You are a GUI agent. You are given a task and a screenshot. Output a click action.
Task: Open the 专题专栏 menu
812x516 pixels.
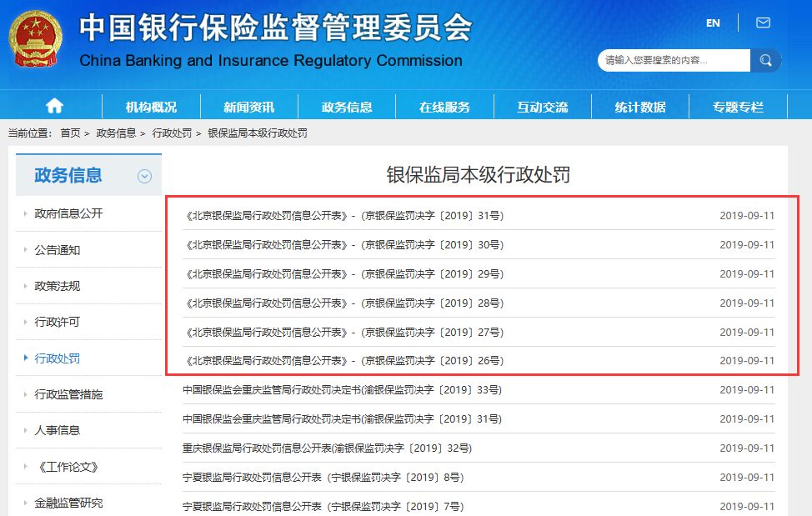(738, 108)
